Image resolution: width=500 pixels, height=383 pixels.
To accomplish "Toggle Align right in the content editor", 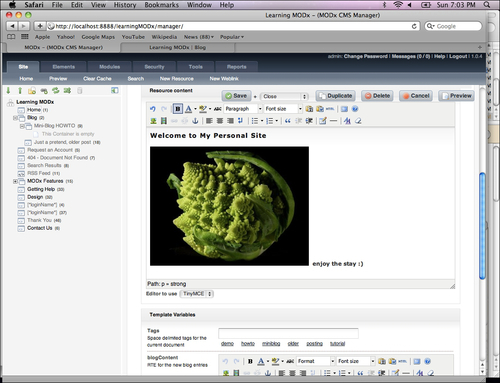I will point(230,121).
